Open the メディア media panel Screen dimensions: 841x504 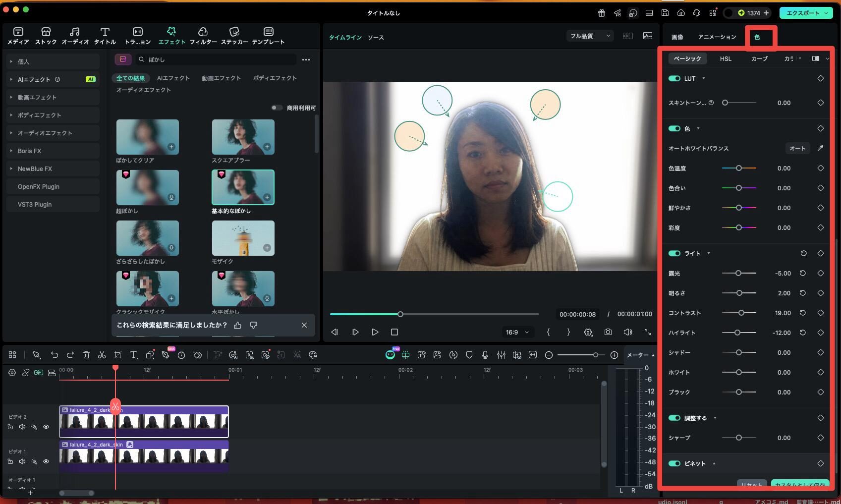[18, 36]
